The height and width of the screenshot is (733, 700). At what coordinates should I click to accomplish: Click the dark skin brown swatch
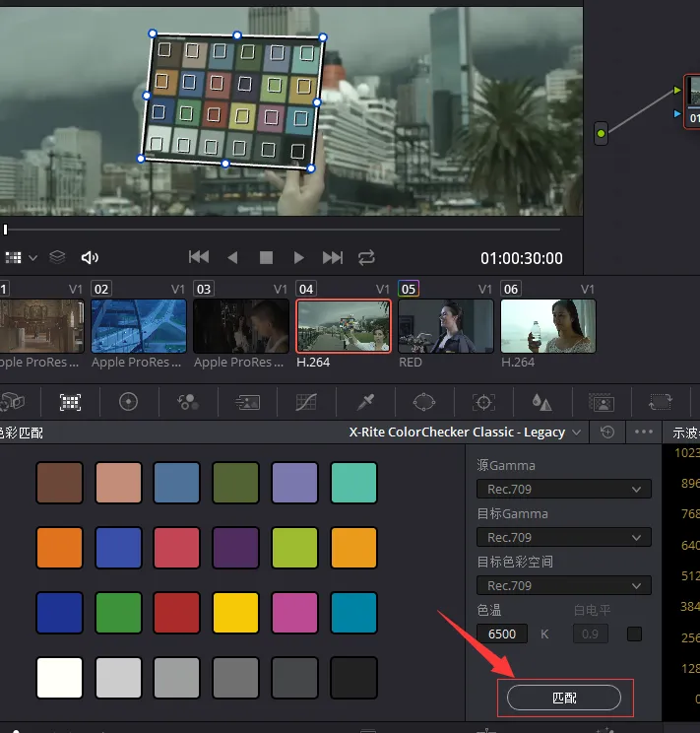[59, 483]
